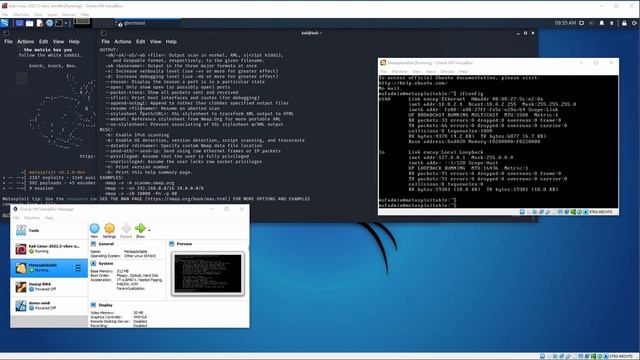
Task: Click leftmost status icon in Kali VM status bar
Action: point(542,356)
